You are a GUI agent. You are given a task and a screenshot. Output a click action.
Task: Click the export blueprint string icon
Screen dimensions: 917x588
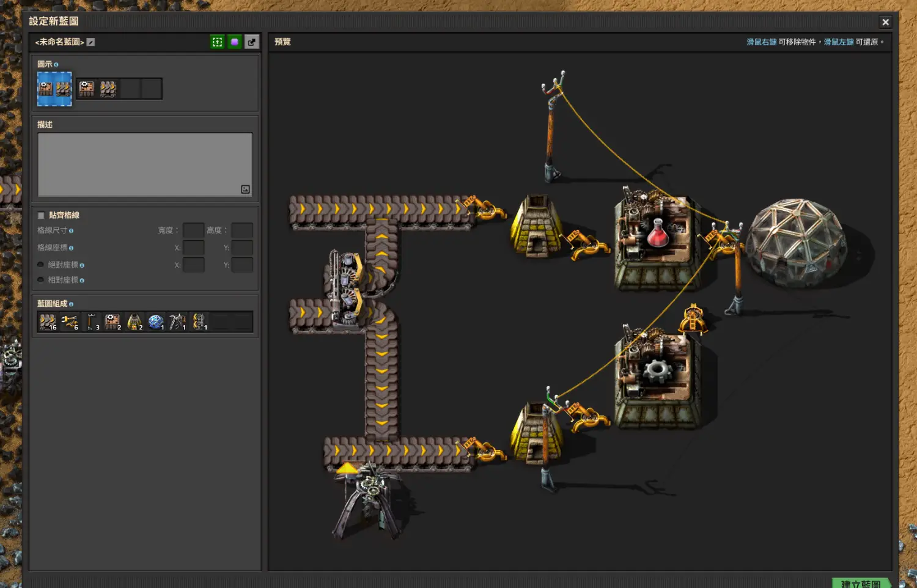point(251,42)
